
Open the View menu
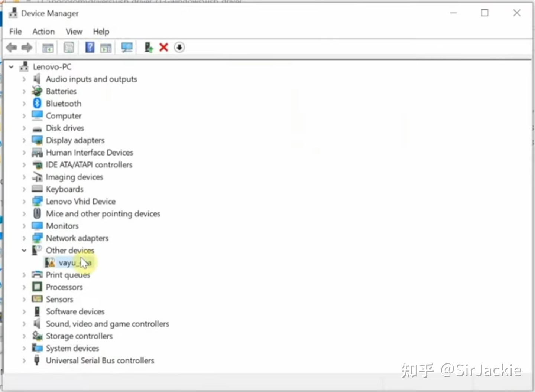click(x=74, y=32)
